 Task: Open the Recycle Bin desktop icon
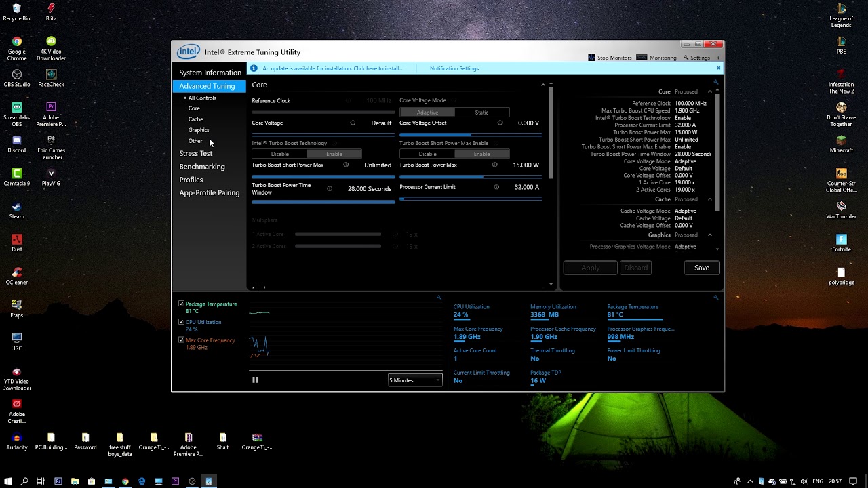point(16,12)
